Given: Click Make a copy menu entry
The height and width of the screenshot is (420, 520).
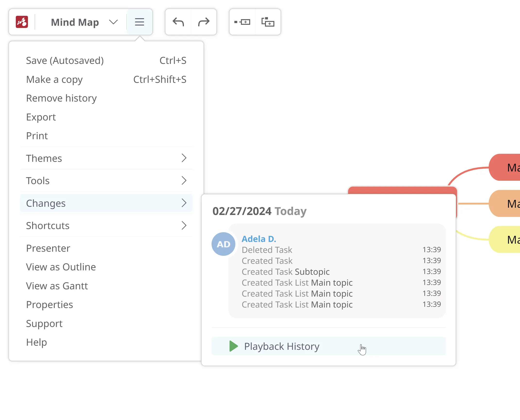Looking at the screenshot, I should click(54, 79).
